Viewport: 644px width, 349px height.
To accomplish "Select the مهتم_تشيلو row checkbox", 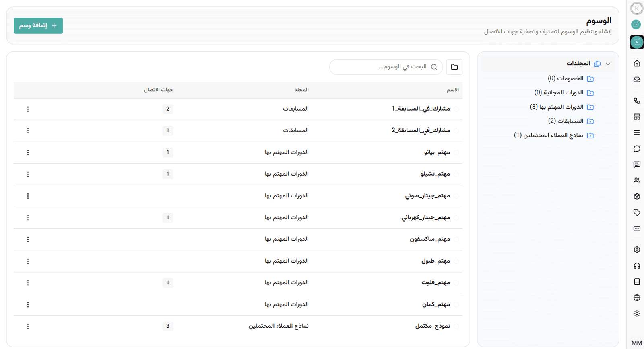I will (456, 174).
